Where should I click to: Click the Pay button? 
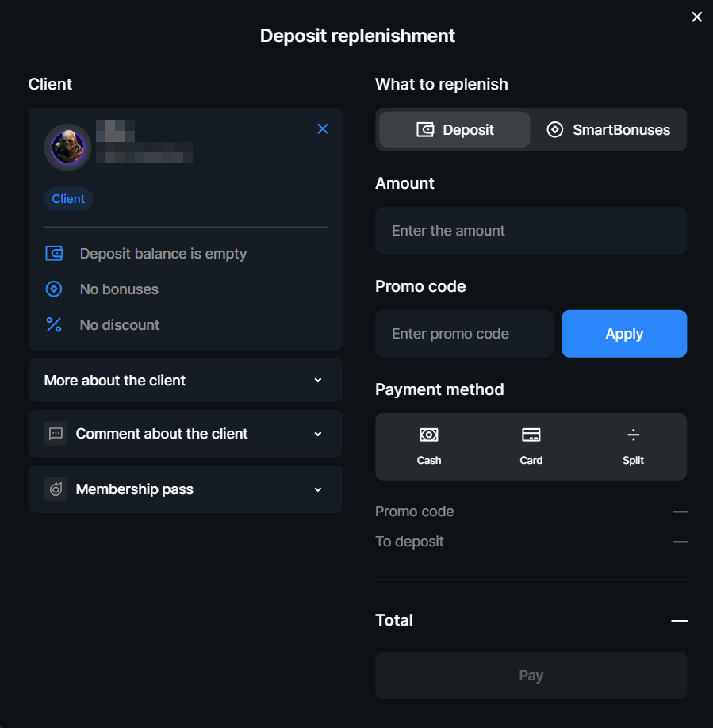coord(531,676)
